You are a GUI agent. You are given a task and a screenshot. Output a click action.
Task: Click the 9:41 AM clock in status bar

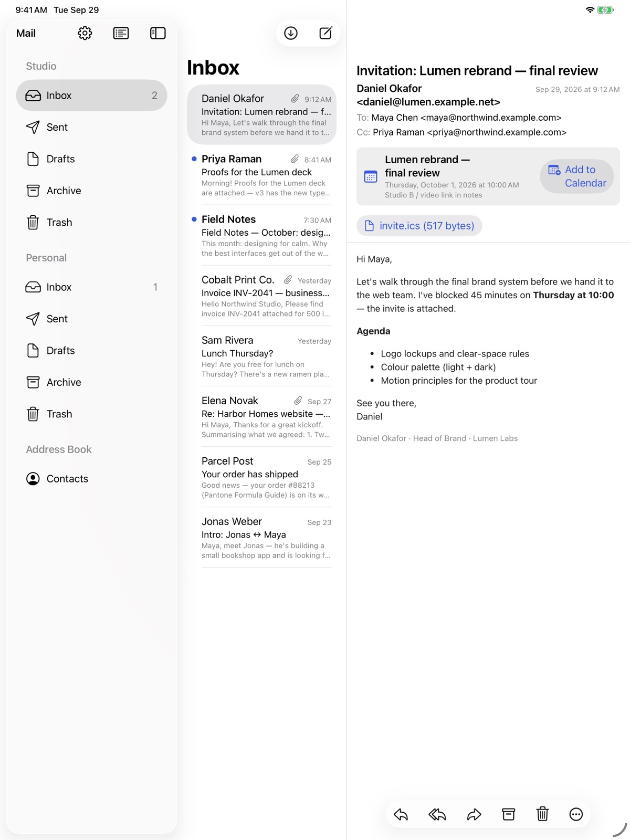tap(31, 10)
